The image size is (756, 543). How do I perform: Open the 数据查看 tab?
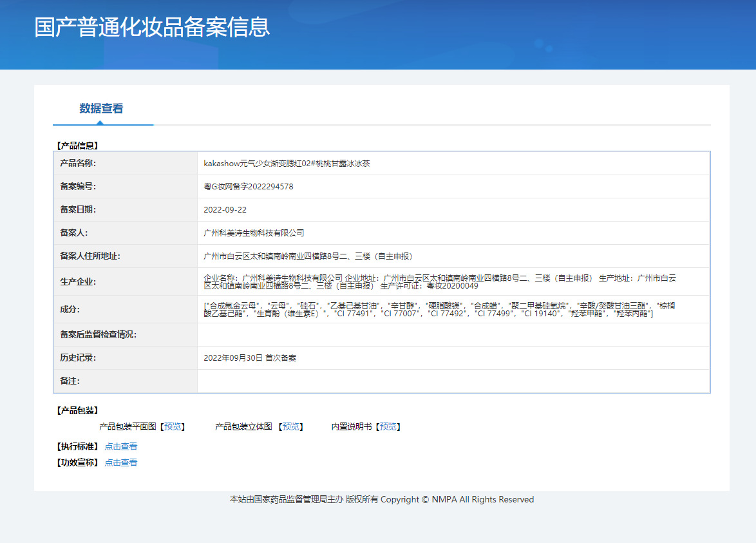[x=101, y=108]
